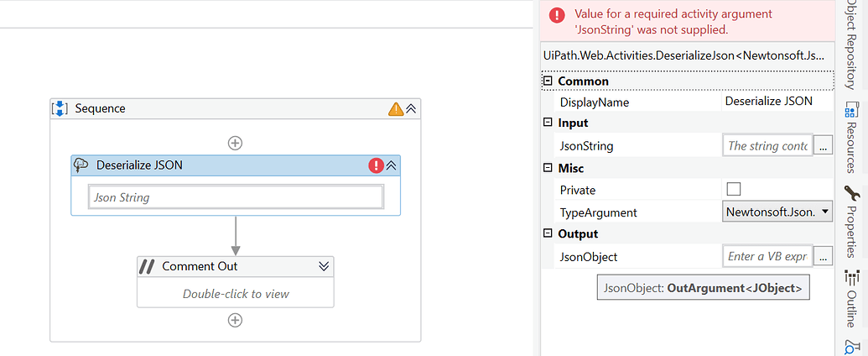
Task: Expand the Comment Out activity
Action: [x=324, y=266]
